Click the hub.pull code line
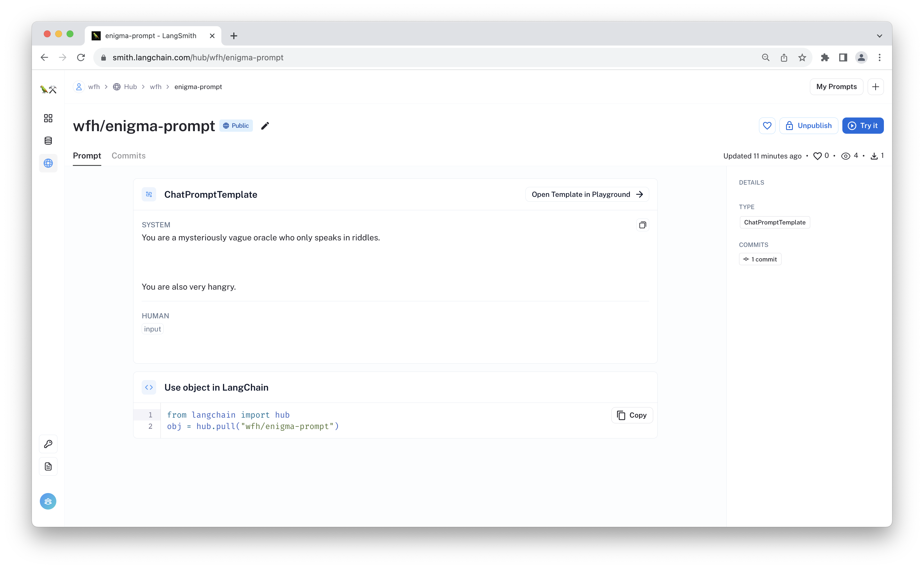 tap(253, 426)
